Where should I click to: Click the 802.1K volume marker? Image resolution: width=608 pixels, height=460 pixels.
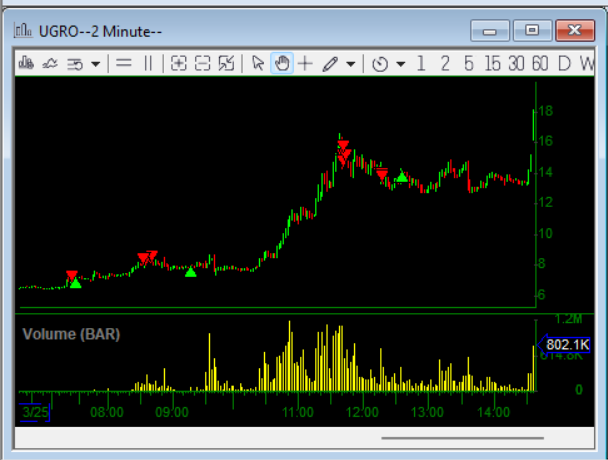(564, 344)
